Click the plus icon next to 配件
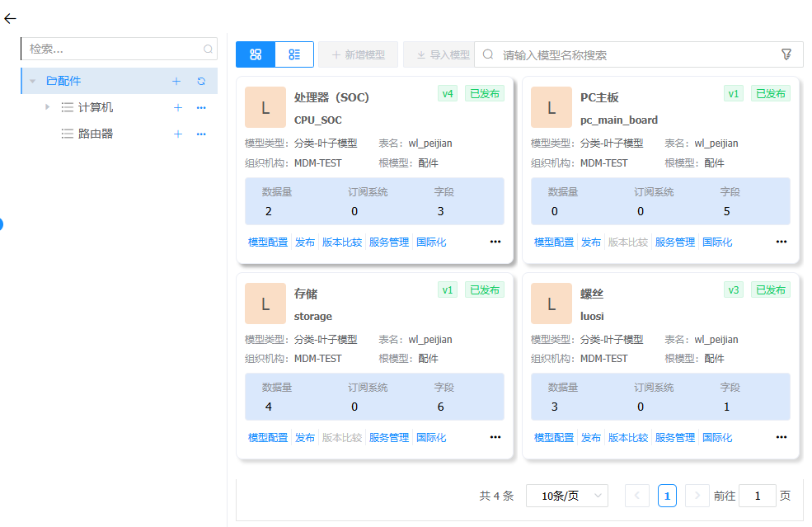This screenshot has width=812, height=527. (176, 81)
